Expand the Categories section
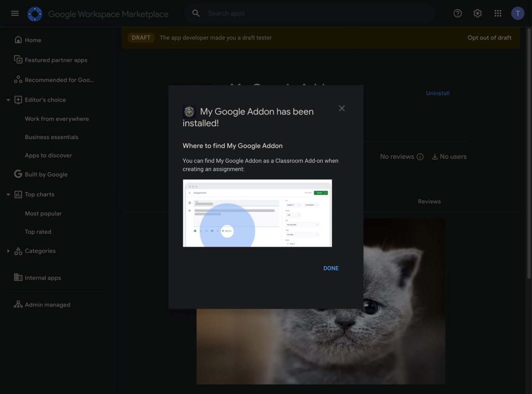532x394 pixels. [8, 251]
